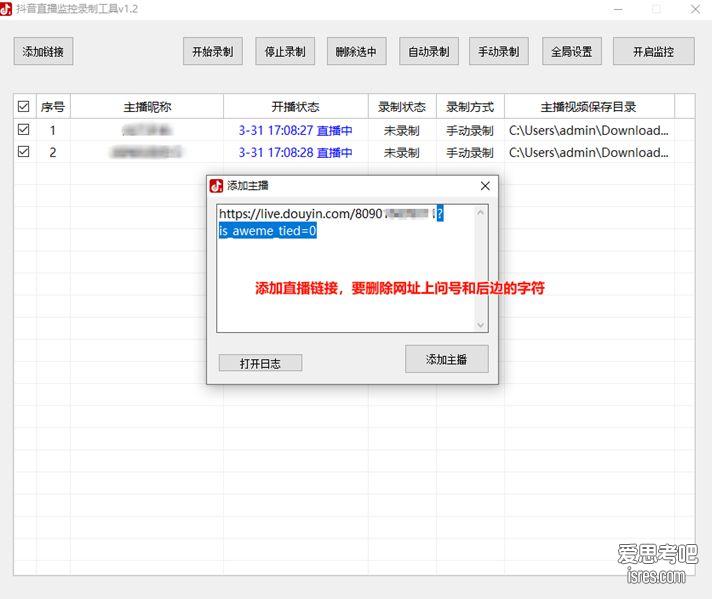This screenshot has height=599, width=712.
Task: Click the 序号 column header
Action: [53, 107]
